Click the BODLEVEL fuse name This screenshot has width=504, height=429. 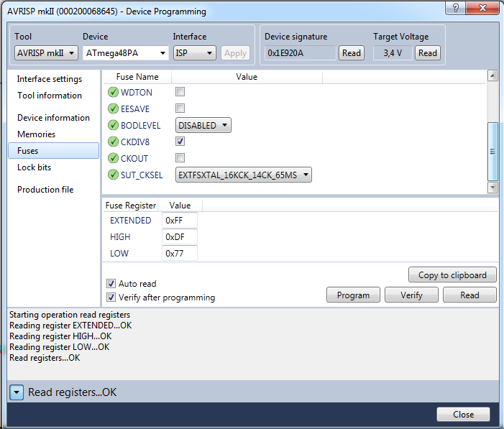140,125
